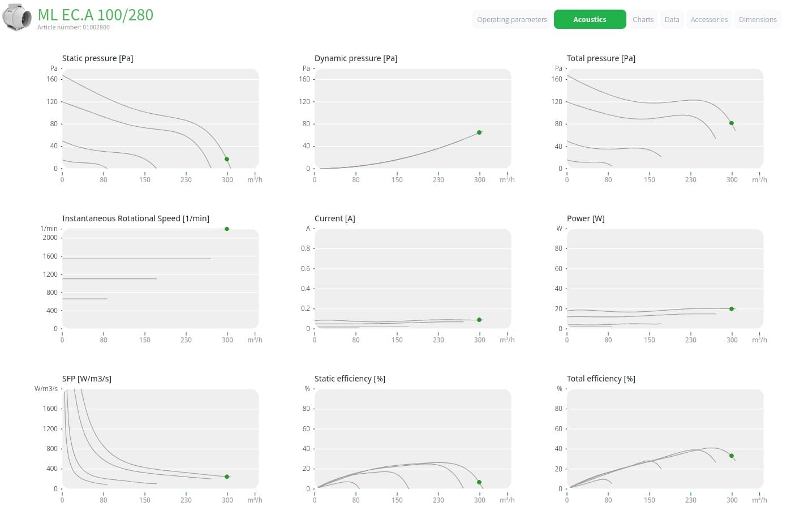Open the Operating parameters tab
The height and width of the screenshot is (532, 791).
pos(511,19)
